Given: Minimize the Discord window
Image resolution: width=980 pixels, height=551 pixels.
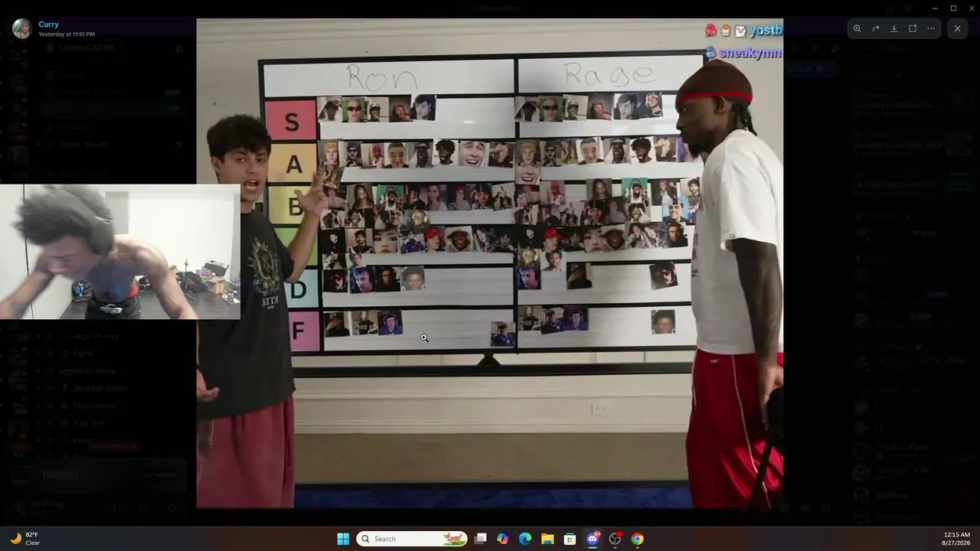Looking at the screenshot, I should click(x=935, y=8).
